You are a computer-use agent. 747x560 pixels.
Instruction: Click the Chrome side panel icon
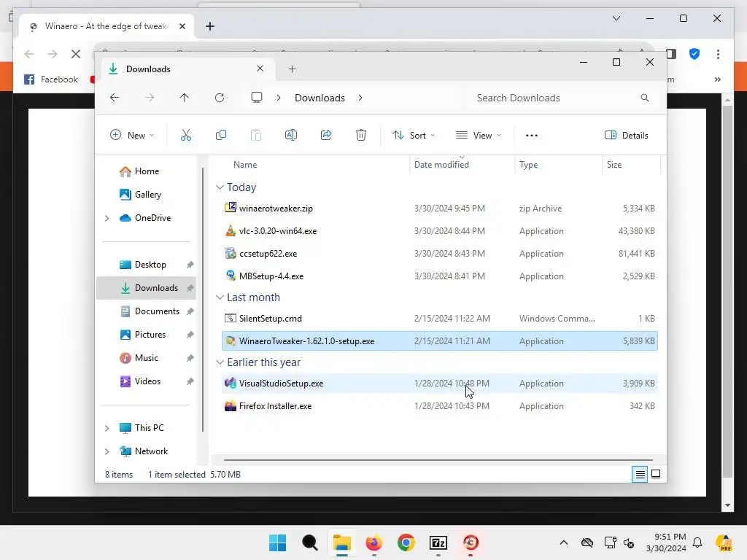tap(671, 54)
